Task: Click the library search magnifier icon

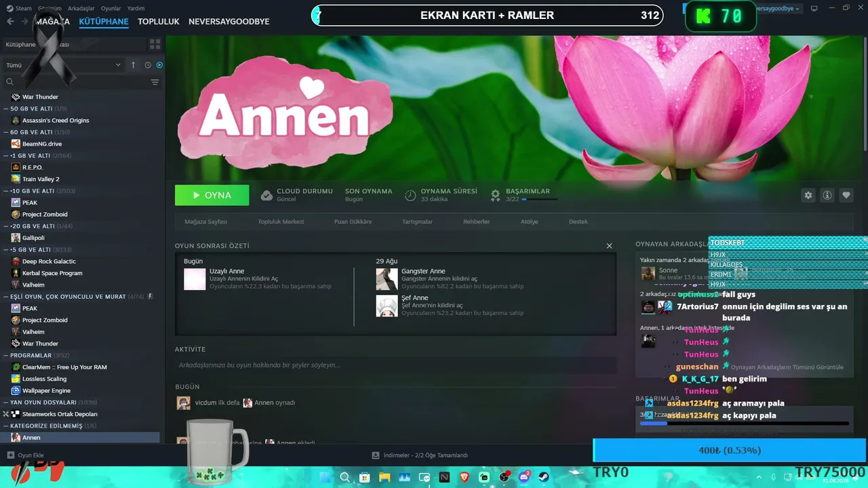Action: [x=10, y=82]
